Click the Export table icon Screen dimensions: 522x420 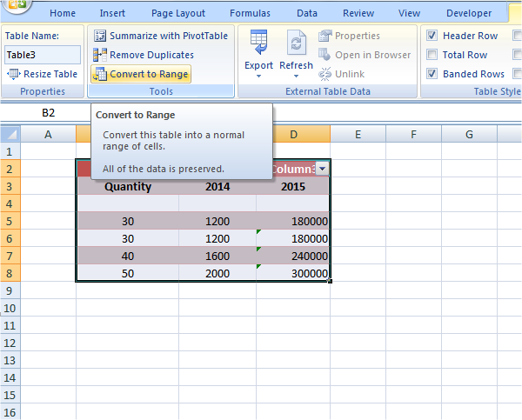pyautogui.click(x=258, y=42)
